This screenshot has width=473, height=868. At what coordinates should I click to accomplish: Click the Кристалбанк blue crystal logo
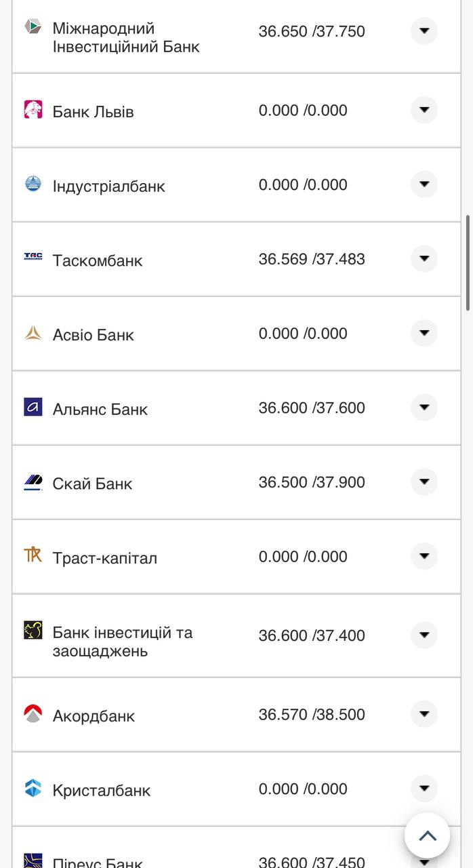[x=33, y=788]
